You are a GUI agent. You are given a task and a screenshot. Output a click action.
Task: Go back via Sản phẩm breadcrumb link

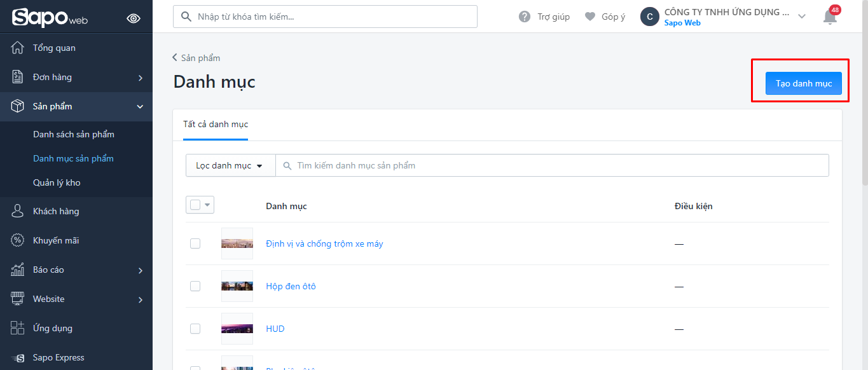pyautogui.click(x=196, y=58)
